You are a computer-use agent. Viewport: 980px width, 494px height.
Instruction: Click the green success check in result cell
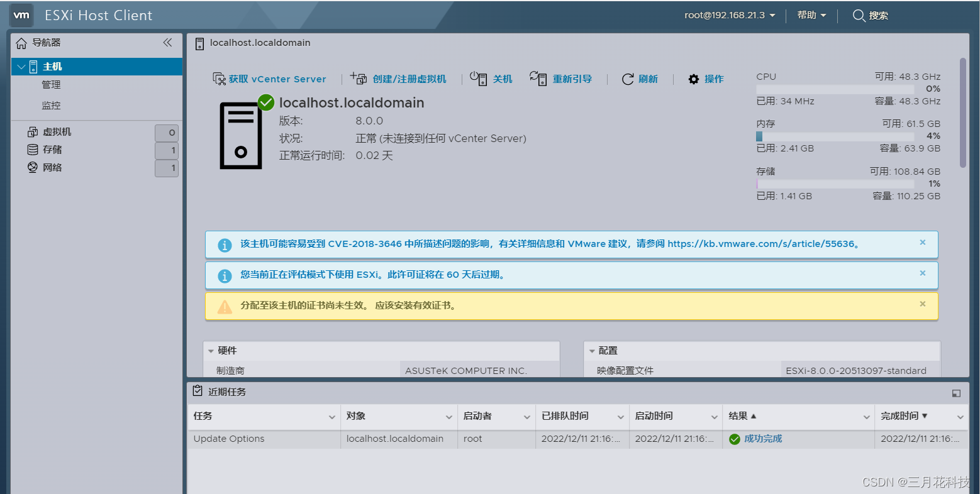735,439
